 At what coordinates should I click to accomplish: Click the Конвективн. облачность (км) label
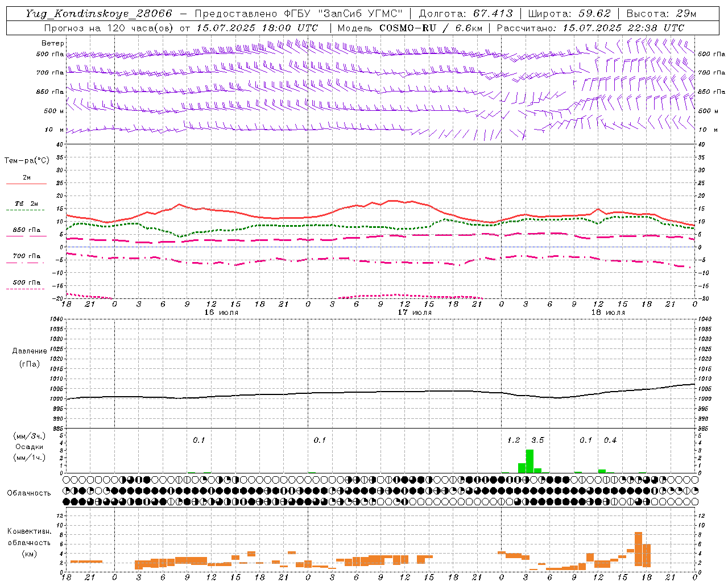coord(29,542)
